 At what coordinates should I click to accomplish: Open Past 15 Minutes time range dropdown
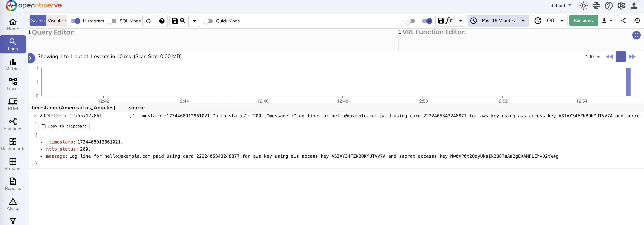(x=498, y=21)
